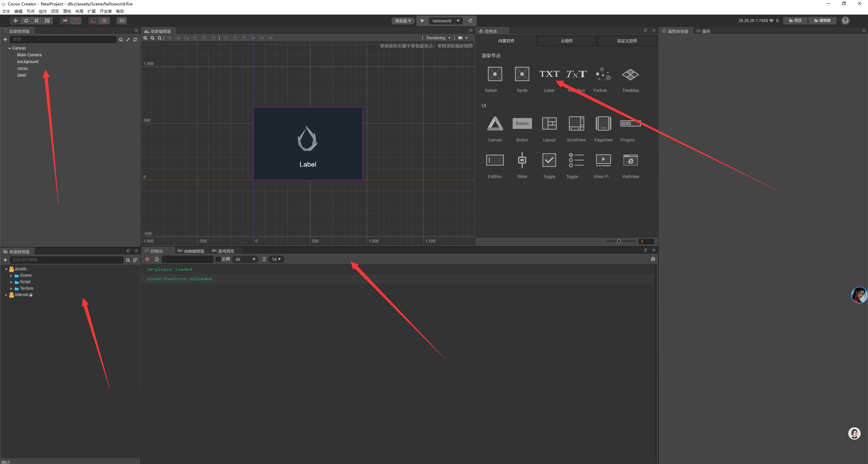The height and width of the screenshot is (464, 868).
Task: Click the hierarchy search input field
Action: point(63,40)
